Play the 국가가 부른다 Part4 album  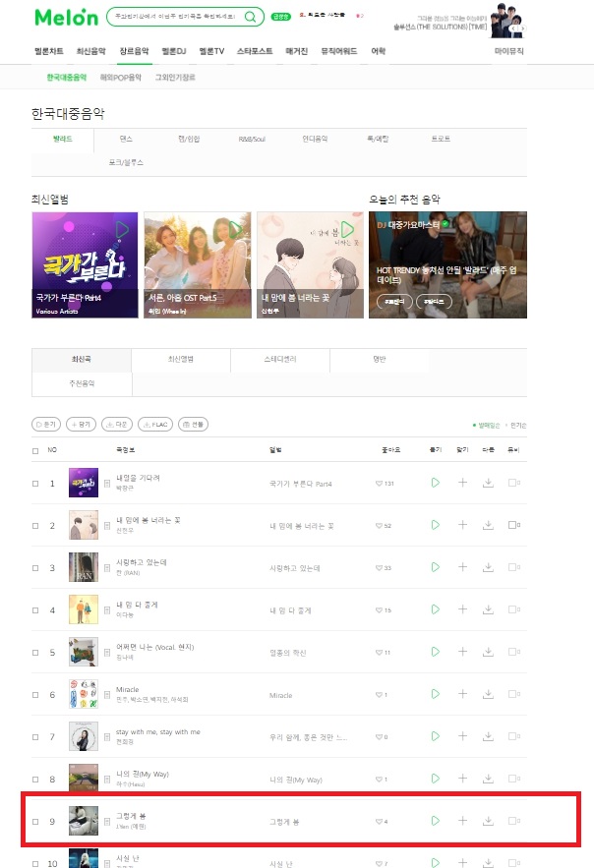coord(122,229)
